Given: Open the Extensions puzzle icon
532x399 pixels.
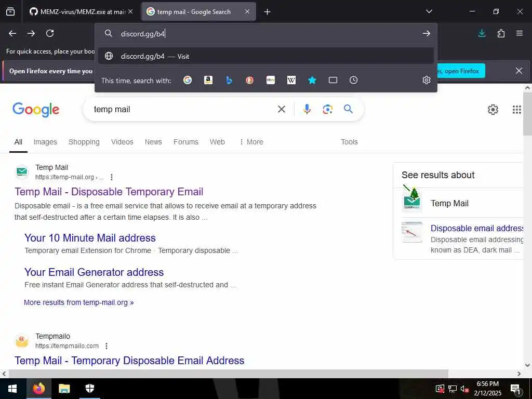Looking at the screenshot, I should click(501, 33).
